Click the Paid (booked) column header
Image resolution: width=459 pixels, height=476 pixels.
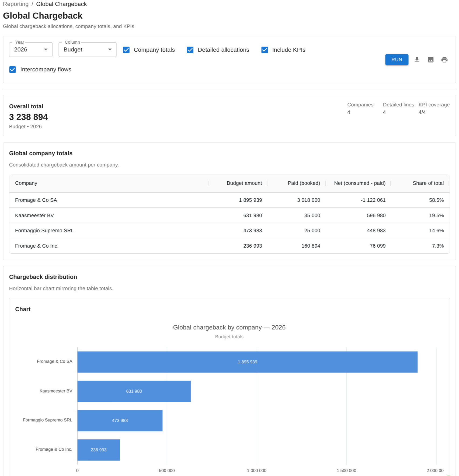coord(304,183)
